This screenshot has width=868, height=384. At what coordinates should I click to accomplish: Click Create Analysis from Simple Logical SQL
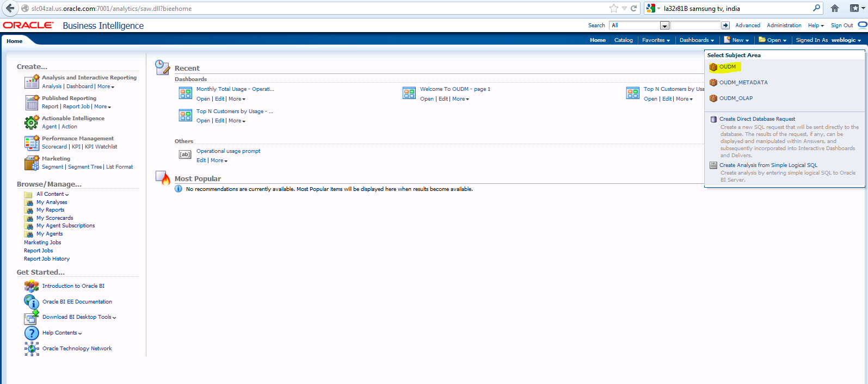point(768,165)
